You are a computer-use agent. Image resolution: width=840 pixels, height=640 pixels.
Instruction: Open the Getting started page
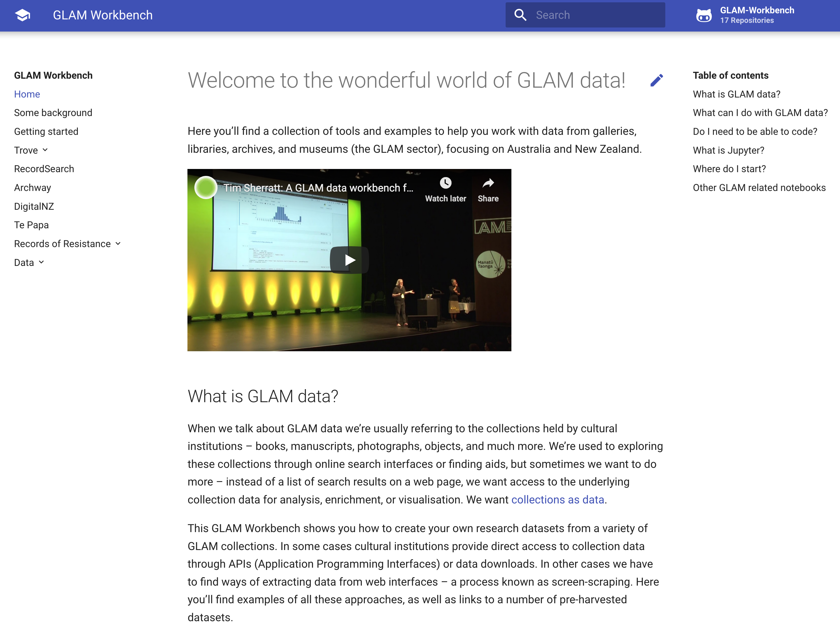pos(46,131)
